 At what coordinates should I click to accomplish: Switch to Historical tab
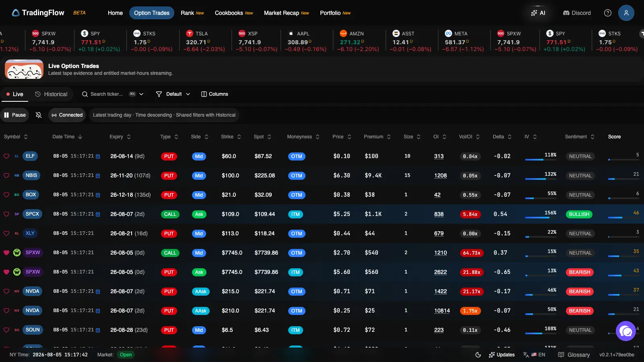51,94
